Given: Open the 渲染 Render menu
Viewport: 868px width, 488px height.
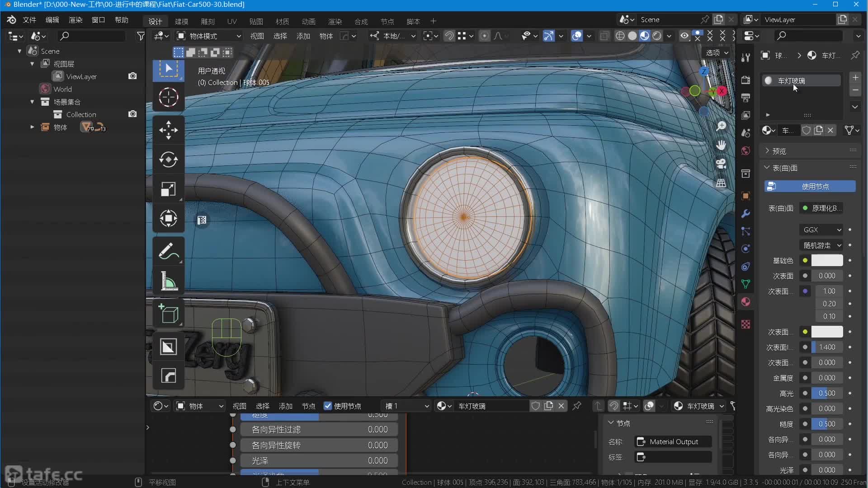Looking at the screenshot, I should click(75, 20).
